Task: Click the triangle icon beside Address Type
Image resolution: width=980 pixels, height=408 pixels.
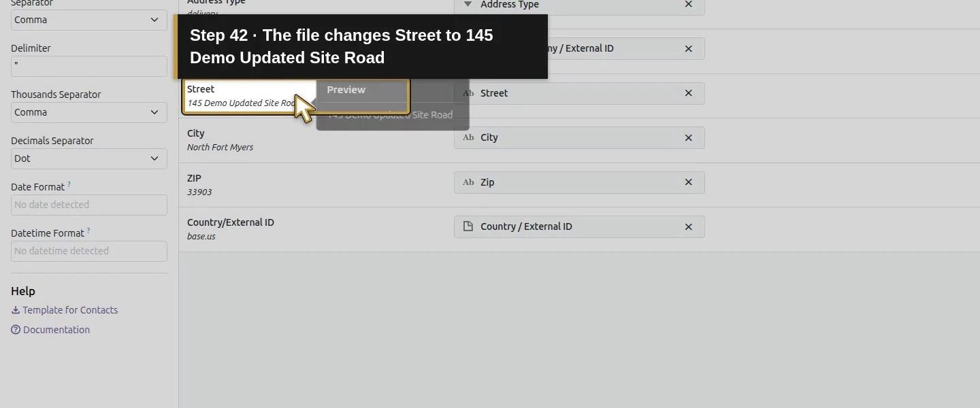Action: [468, 4]
